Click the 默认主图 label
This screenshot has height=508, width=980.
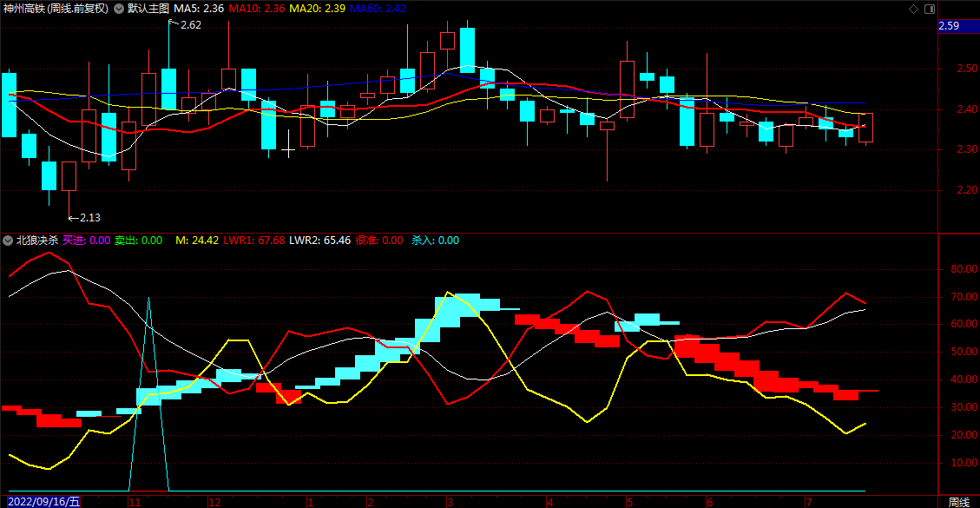pos(148,9)
